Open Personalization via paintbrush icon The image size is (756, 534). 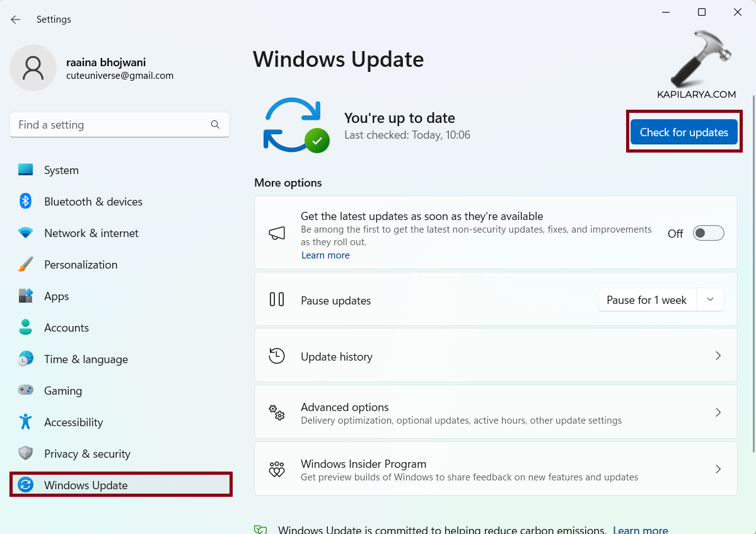(x=25, y=265)
